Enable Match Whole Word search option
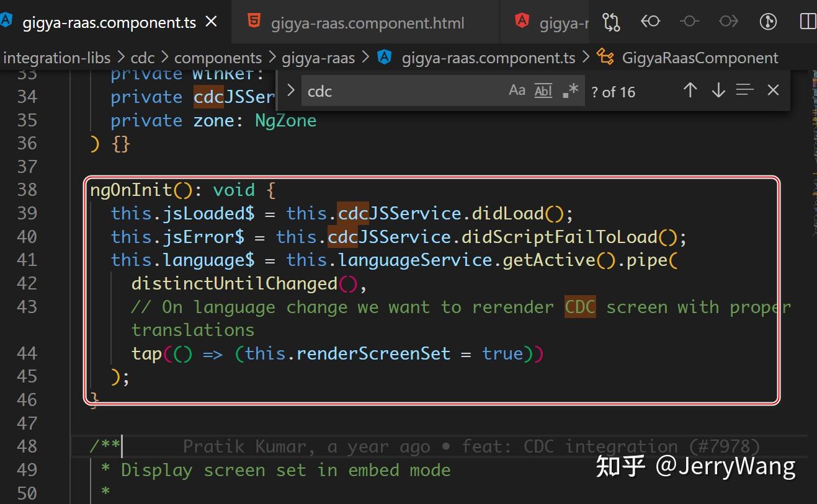The height and width of the screenshot is (504, 817). point(543,91)
